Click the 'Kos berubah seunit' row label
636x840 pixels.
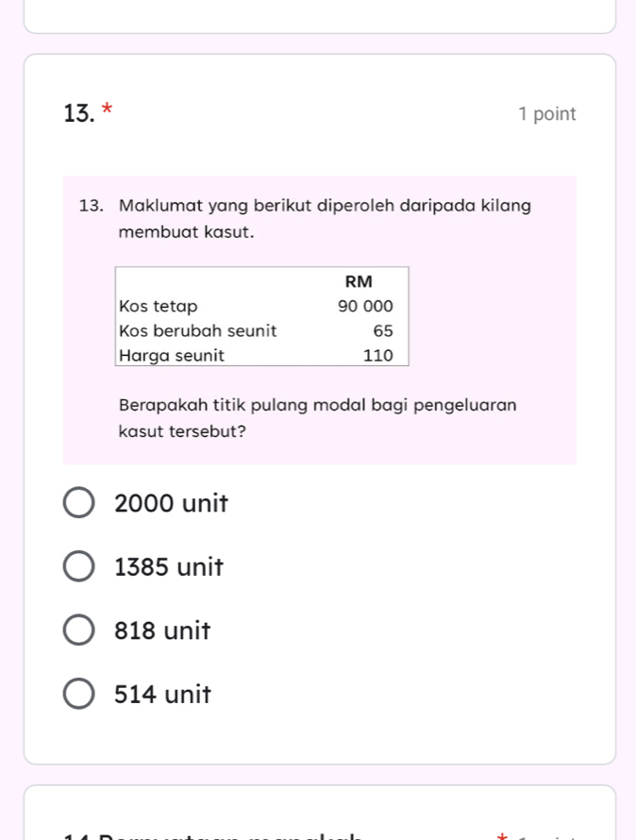click(197, 331)
